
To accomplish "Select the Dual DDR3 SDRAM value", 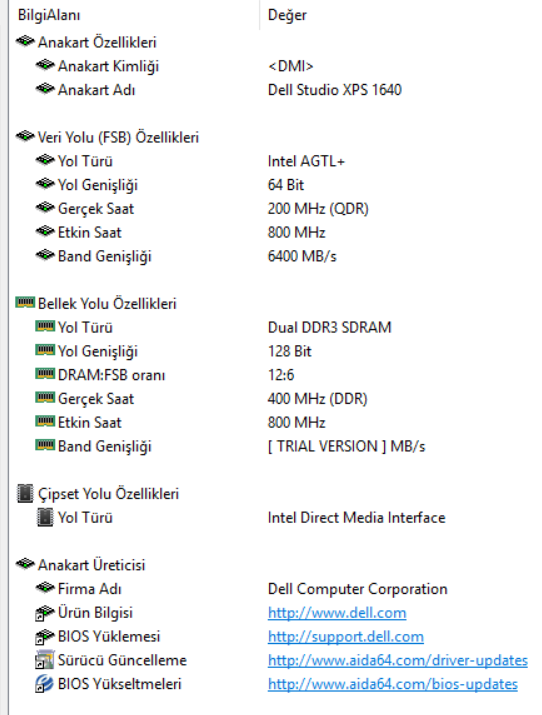I will point(330,327).
